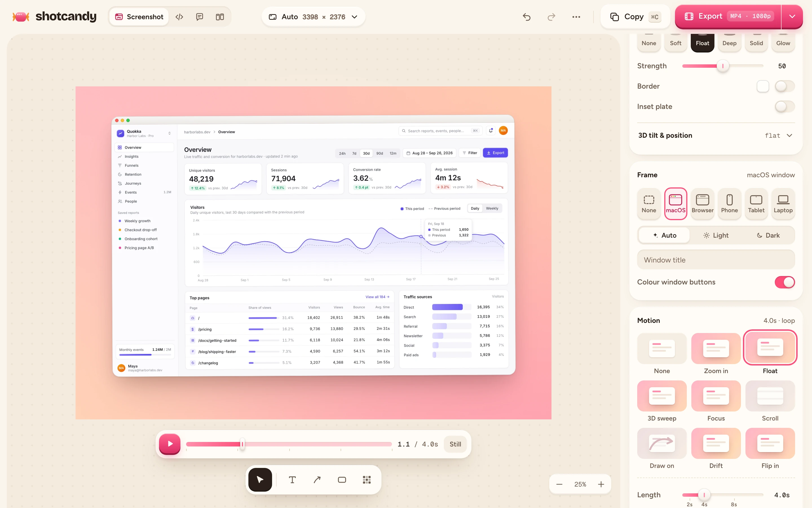Toggle the Still frame option
This screenshot has width=812, height=508.
point(455,444)
